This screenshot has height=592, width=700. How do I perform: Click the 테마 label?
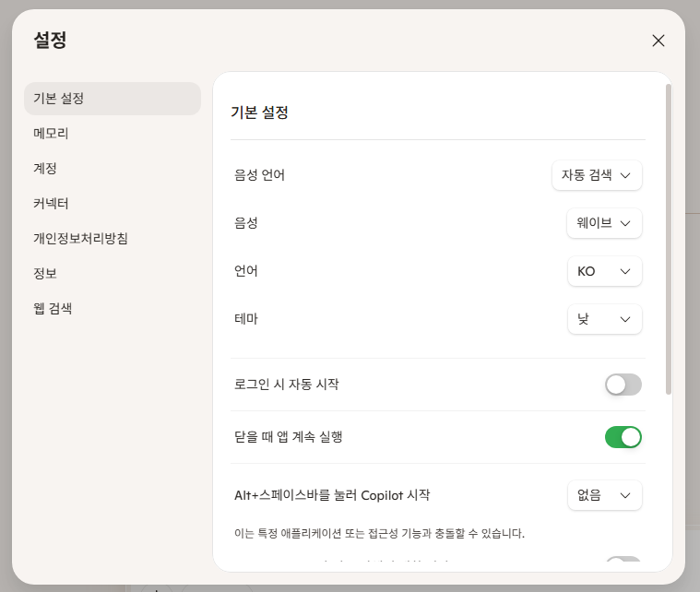coord(246,319)
